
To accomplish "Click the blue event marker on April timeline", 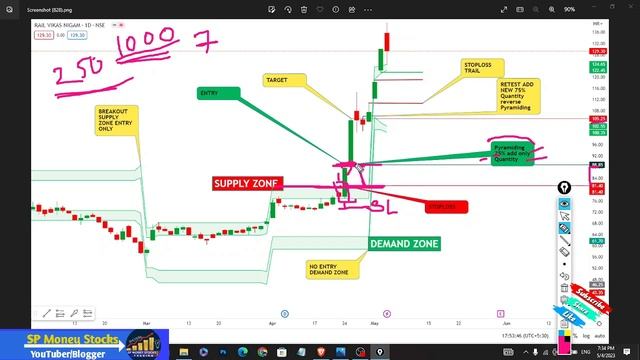I will [x=285, y=313].
